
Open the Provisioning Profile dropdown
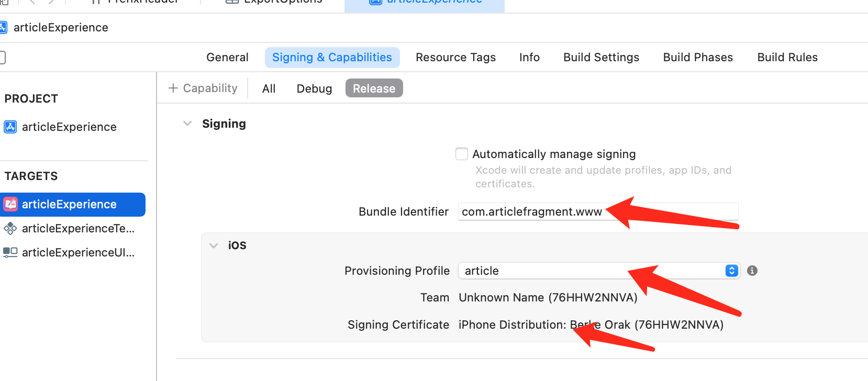(599, 271)
